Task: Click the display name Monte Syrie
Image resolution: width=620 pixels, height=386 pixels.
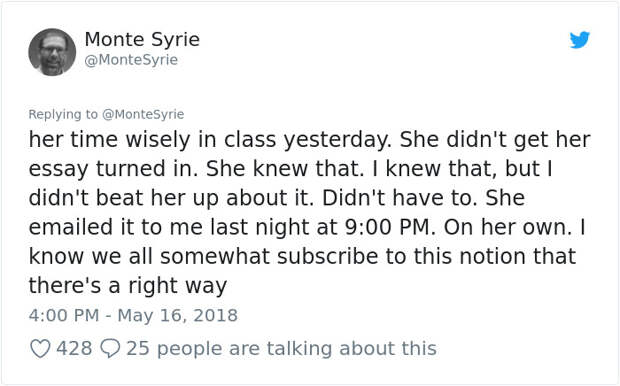Action: 142,40
